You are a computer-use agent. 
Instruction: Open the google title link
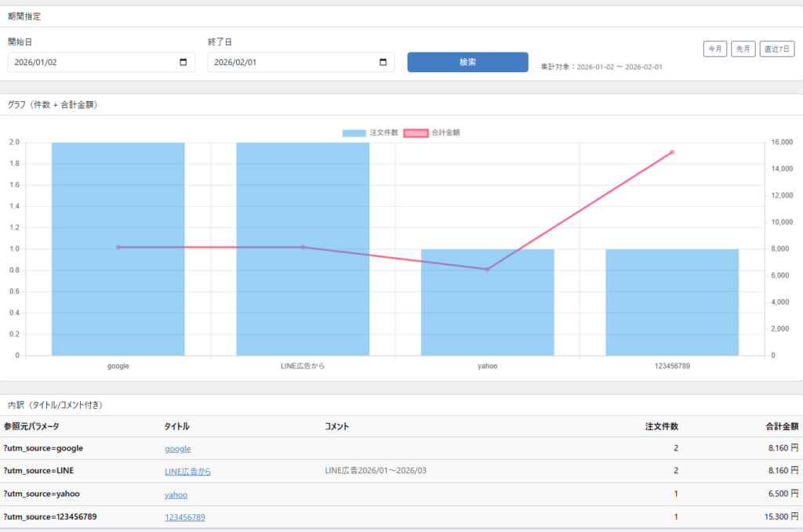pyautogui.click(x=177, y=449)
